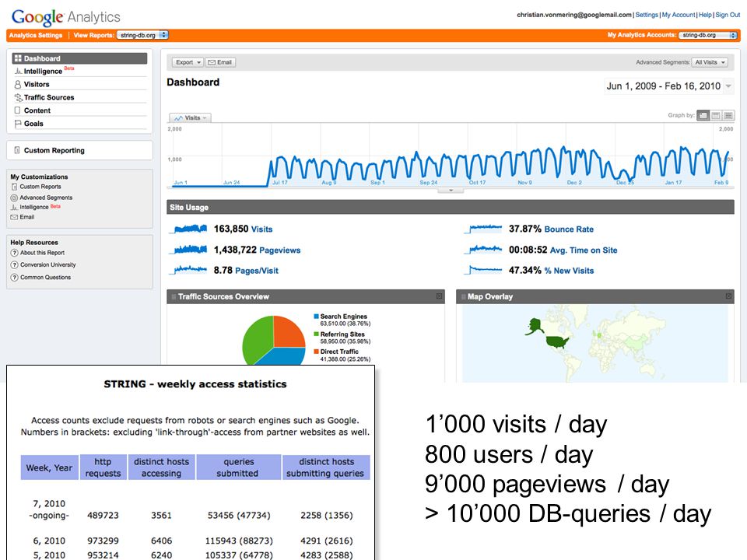
Task: Click the Goals flag icon
Action: [18, 124]
